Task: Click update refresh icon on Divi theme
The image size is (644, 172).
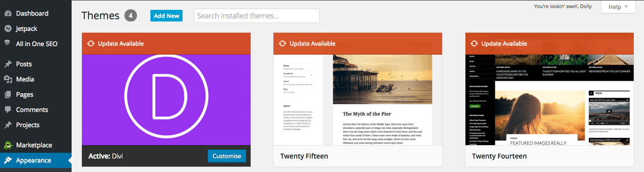Action: click(91, 43)
